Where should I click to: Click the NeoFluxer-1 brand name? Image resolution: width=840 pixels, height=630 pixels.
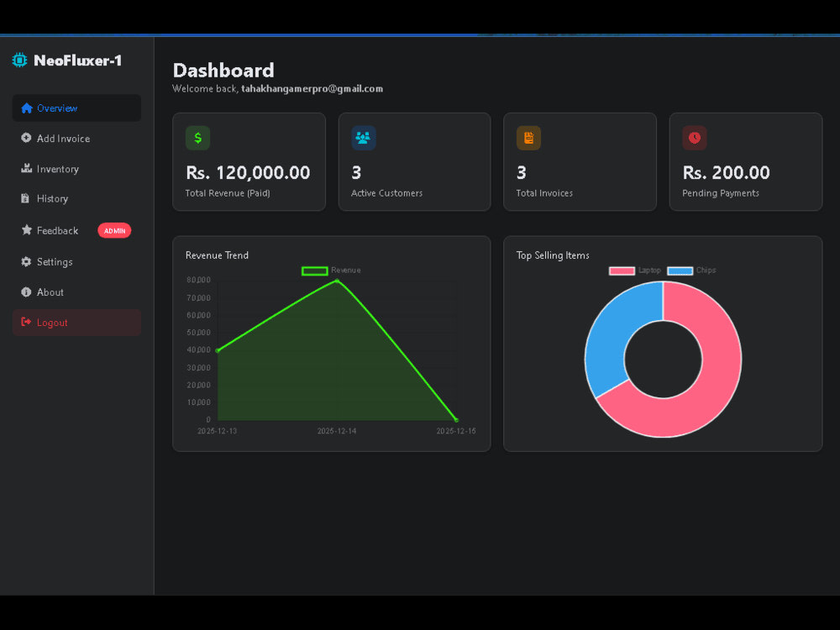pyautogui.click(x=77, y=60)
